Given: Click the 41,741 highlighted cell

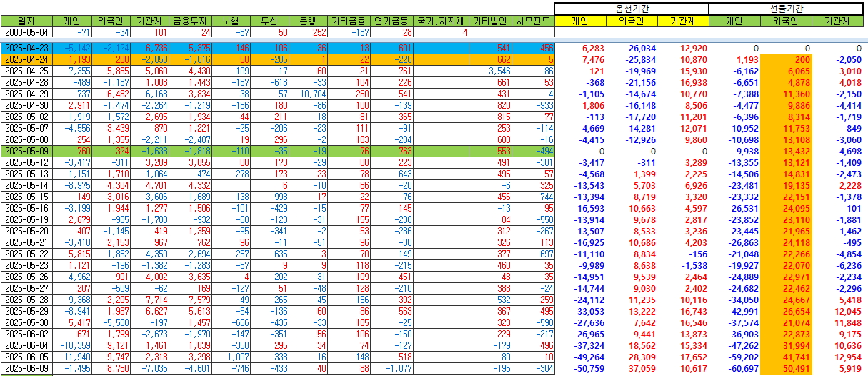Looking at the screenshot, I should pyautogui.click(x=785, y=357).
